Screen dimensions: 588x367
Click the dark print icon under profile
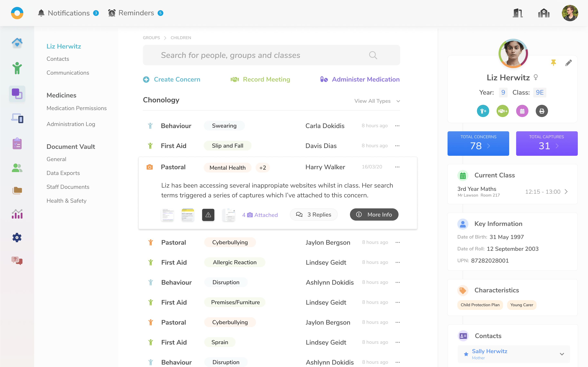click(542, 111)
